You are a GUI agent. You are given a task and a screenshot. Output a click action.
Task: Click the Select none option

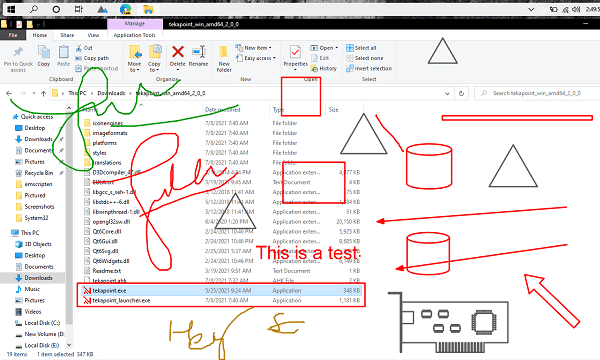[x=365, y=58]
